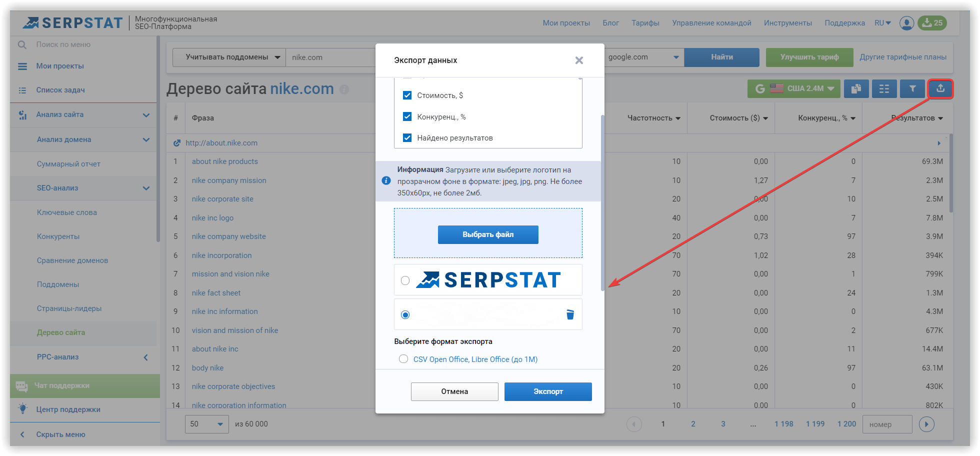Uncheck the Конкуренц., % checkbox

pos(407,116)
